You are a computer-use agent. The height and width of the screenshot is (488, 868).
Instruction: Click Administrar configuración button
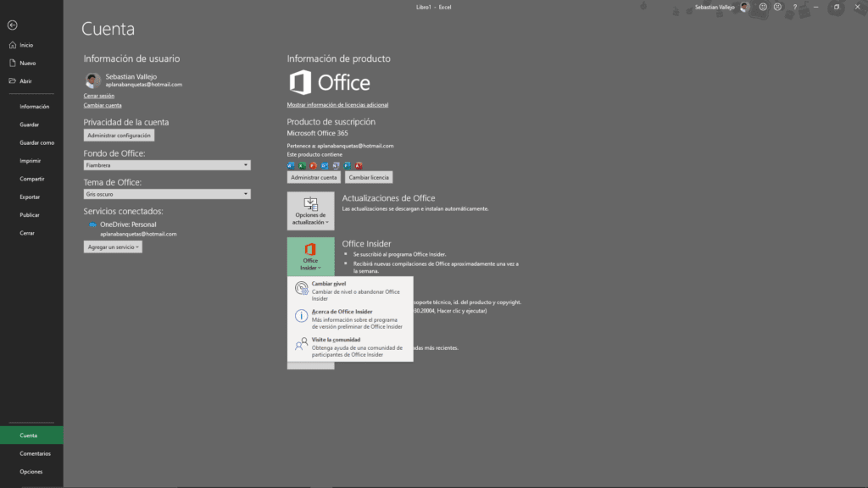119,135
